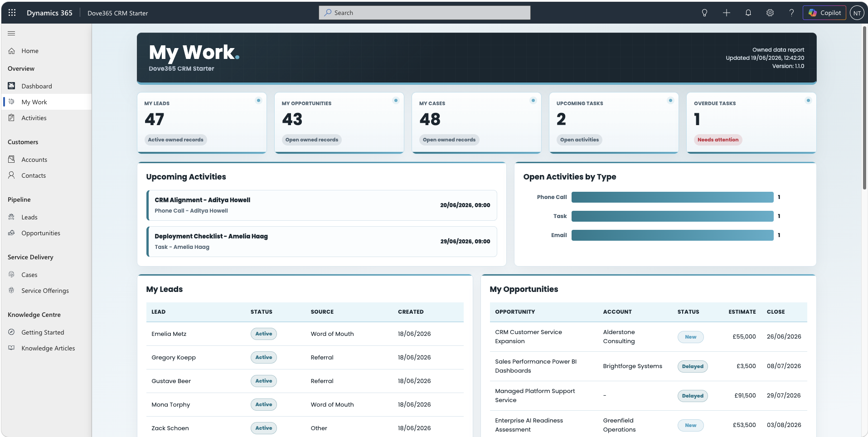Click the Service Offerings icon
Viewport: 868px width, 437px height.
pyautogui.click(x=12, y=290)
